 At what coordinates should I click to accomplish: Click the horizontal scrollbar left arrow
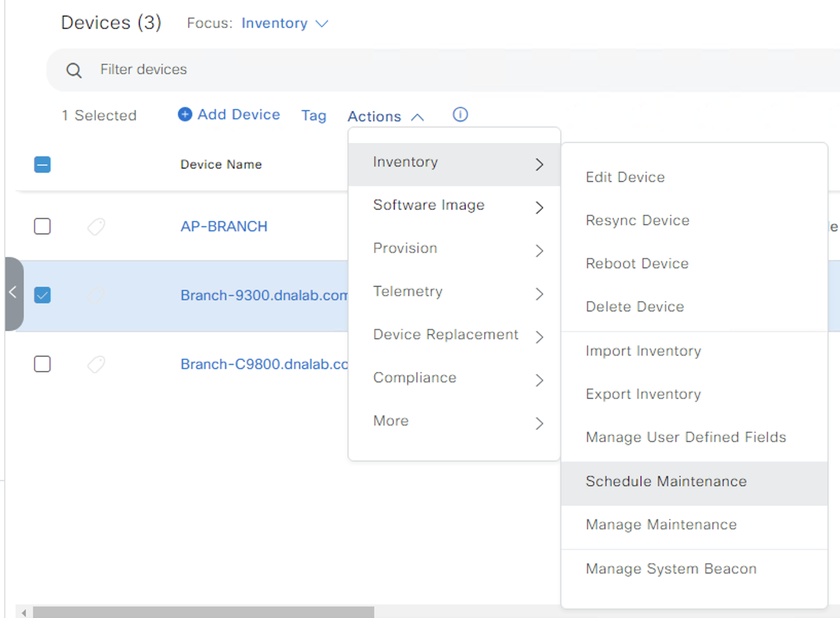click(24, 613)
